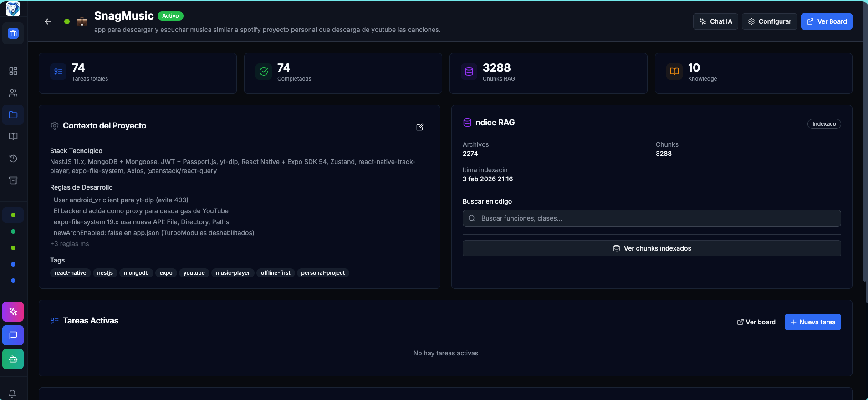Open the knowledge book icon in sidebar
868x400 pixels.
[x=13, y=137]
